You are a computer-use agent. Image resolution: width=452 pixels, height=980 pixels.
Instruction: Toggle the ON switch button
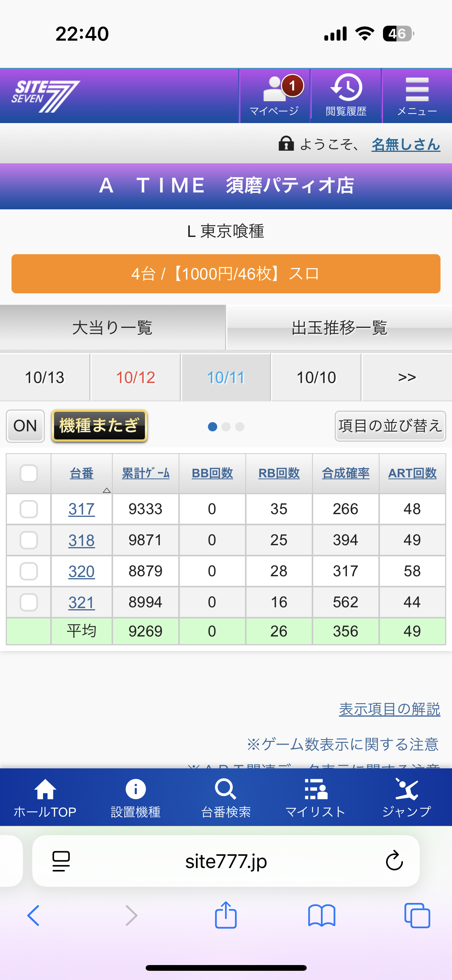(25, 426)
